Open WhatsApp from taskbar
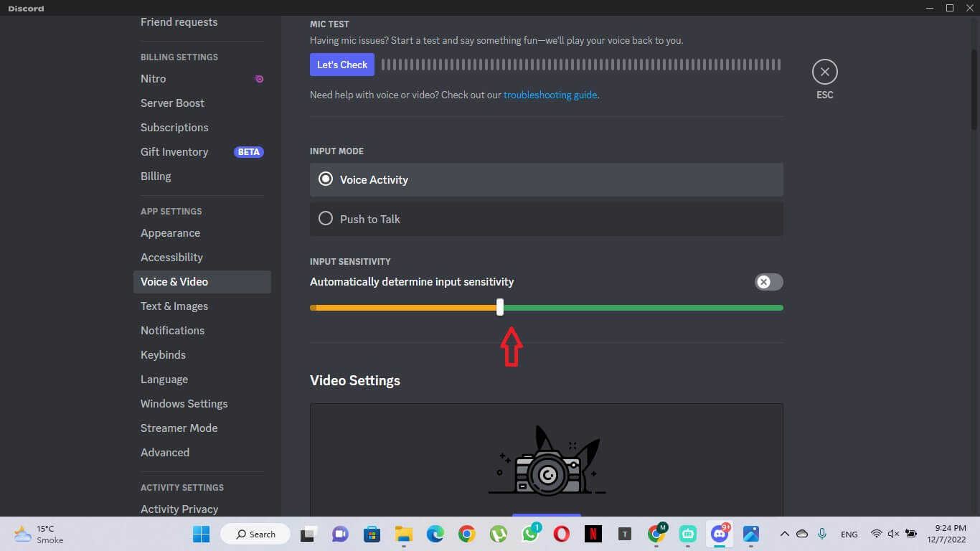 coord(530,534)
